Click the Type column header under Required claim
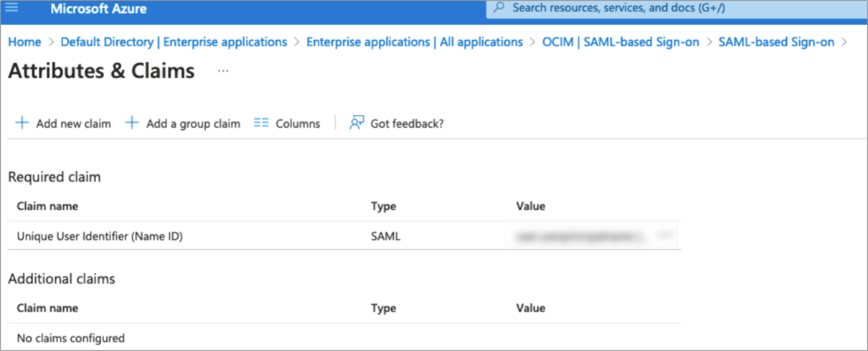868x351 pixels. [x=384, y=207]
